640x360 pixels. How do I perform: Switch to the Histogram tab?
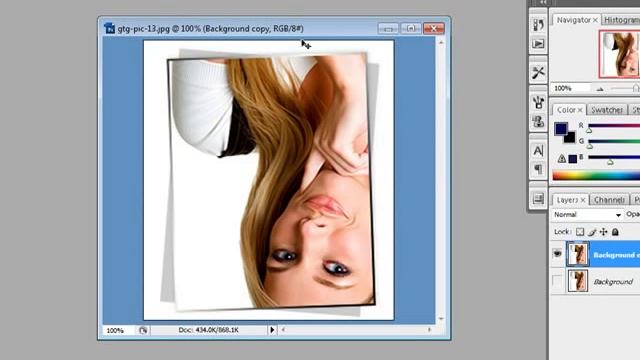tap(622, 20)
